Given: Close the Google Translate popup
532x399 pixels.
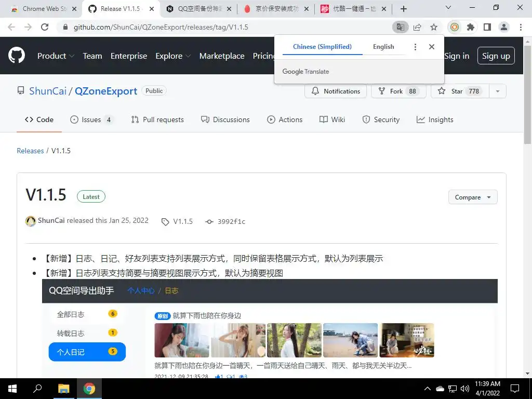Looking at the screenshot, I should [432, 47].
